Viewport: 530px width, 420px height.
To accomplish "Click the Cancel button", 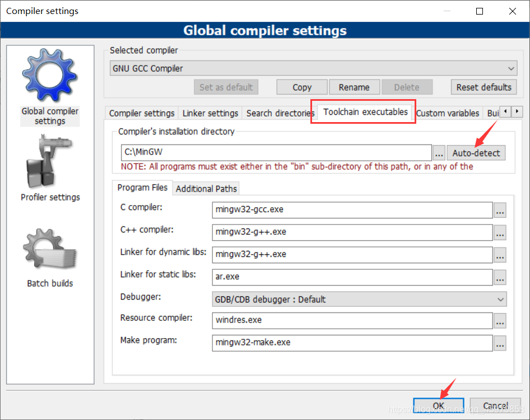I will point(495,405).
